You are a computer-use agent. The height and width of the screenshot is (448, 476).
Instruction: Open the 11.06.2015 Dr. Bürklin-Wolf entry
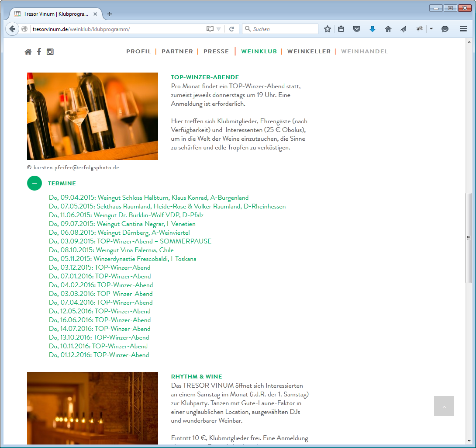[x=126, y=215]
